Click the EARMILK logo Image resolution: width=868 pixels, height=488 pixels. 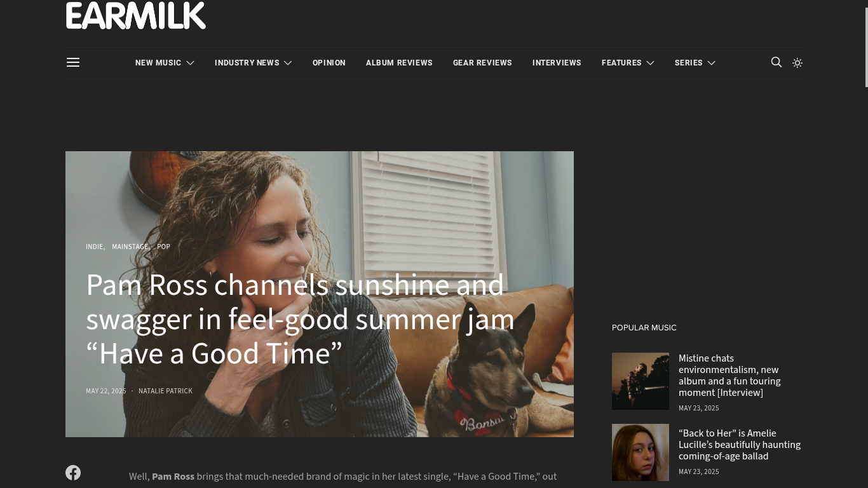tap(136, 15)
